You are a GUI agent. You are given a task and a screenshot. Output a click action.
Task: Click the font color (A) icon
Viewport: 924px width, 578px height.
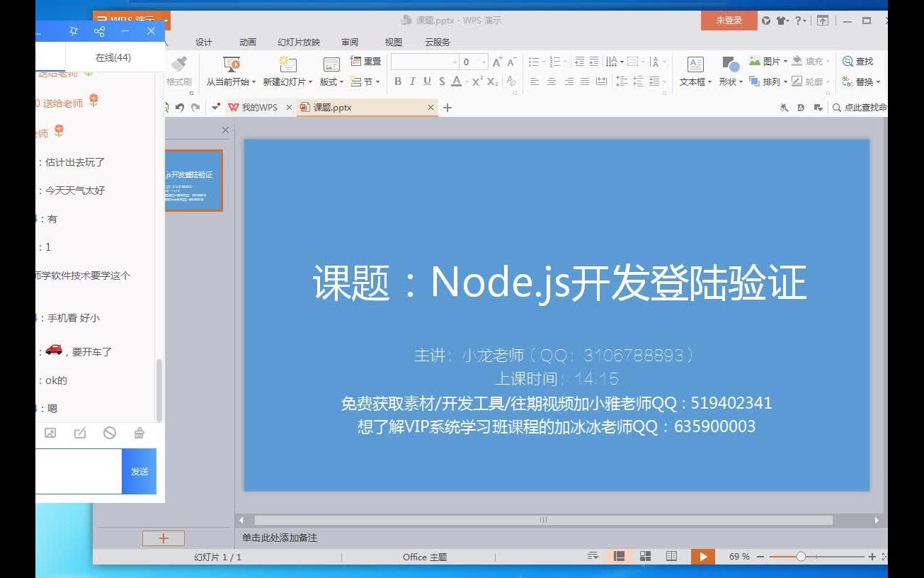coord(457,81)
